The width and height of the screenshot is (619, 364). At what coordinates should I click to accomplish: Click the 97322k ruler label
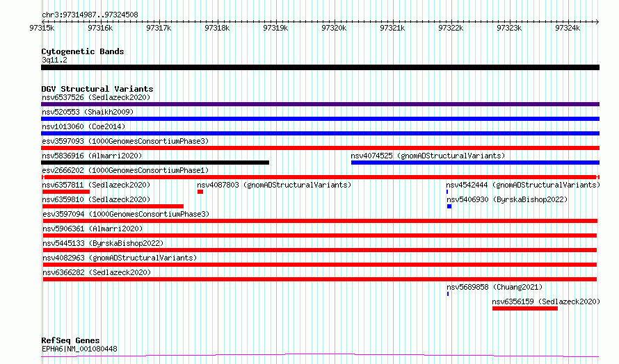(x=451, y=28)
